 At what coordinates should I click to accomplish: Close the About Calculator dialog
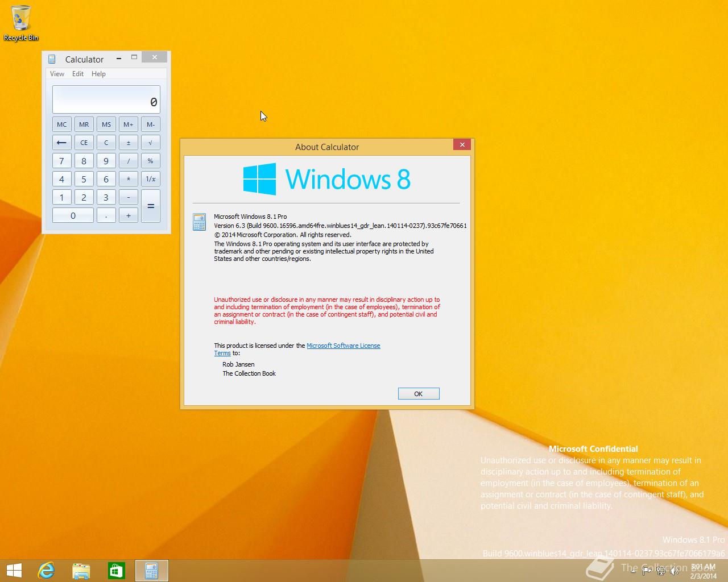click(462, 145)
